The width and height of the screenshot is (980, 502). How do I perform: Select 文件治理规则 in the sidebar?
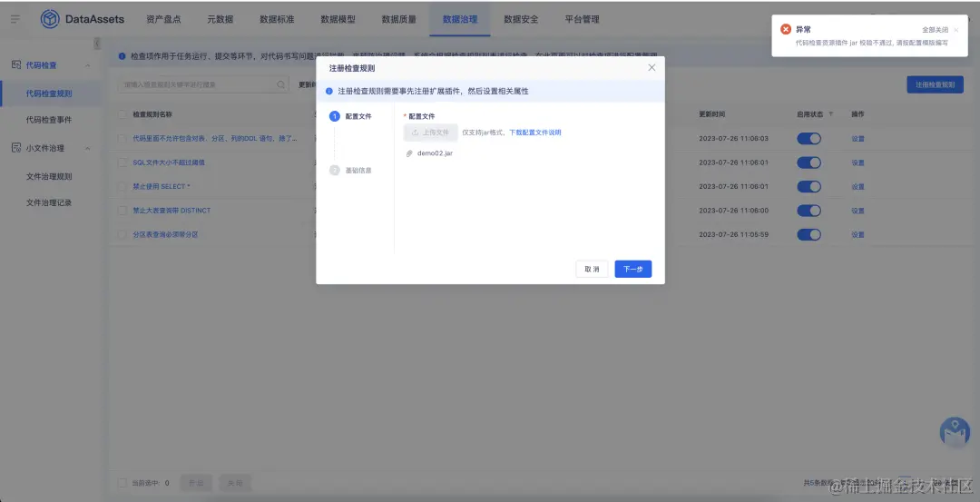pyautogui.click(x=49, y=177)
